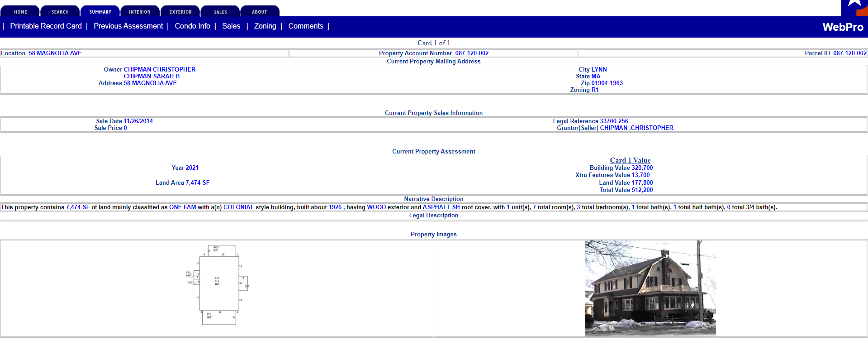Open Condo Info link

click(x=193, y=26)
